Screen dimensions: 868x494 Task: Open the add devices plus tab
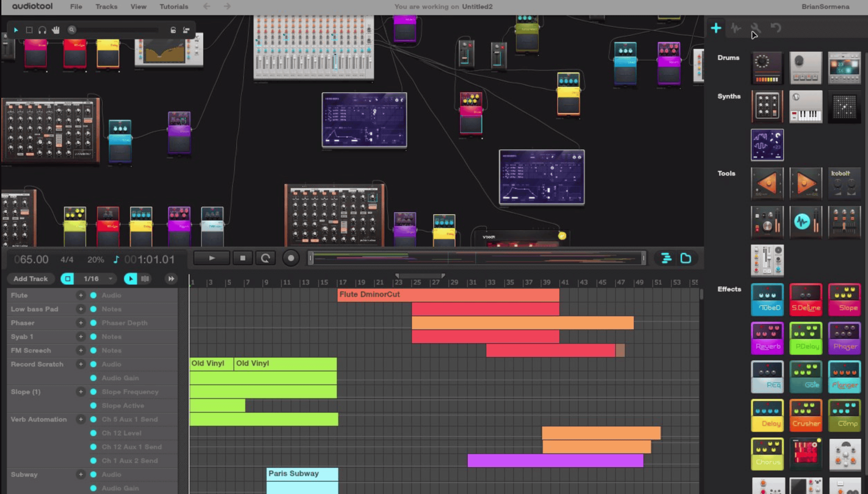click(716, 28)
